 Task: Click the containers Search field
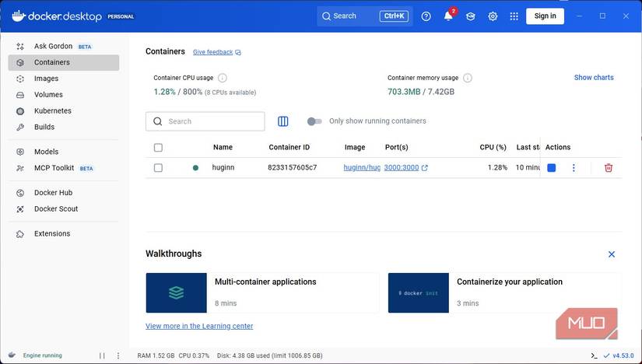point(205,121)
